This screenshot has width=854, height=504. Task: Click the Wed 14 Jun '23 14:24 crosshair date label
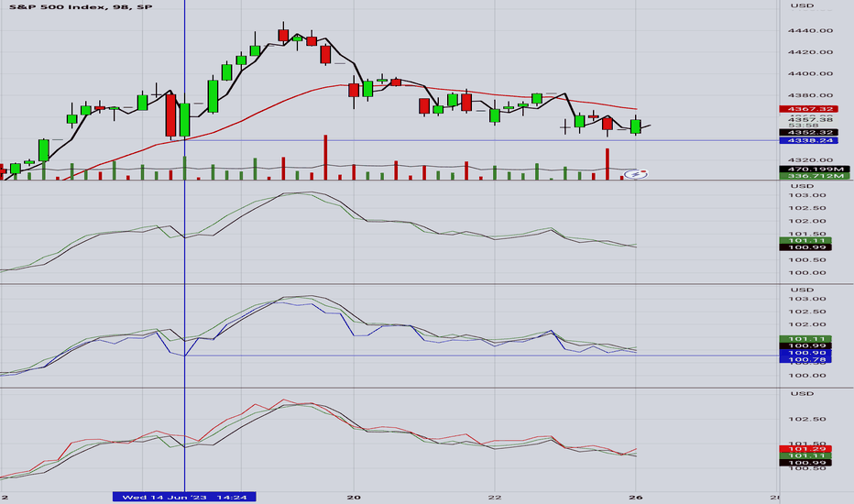184,497
